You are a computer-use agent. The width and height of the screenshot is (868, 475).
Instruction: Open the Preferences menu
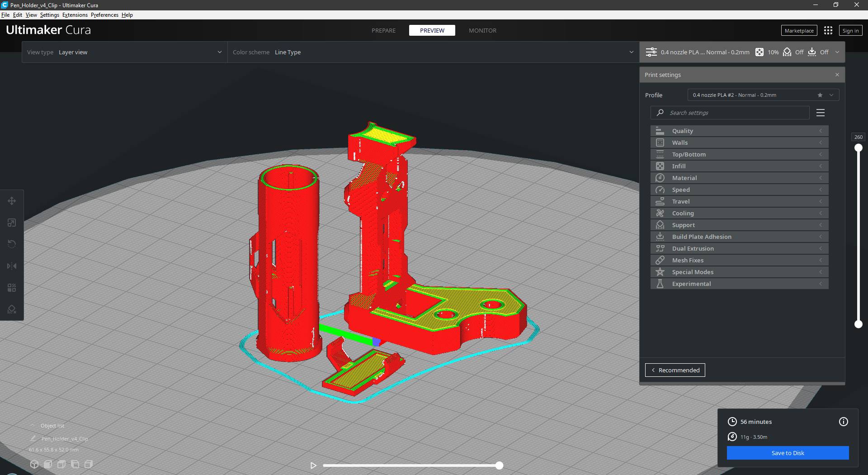tap(104, 15)
